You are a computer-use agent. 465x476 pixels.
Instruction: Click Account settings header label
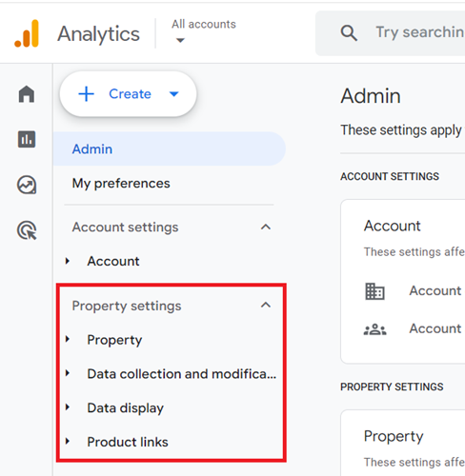pyautogui.click(x=125, y=228)
